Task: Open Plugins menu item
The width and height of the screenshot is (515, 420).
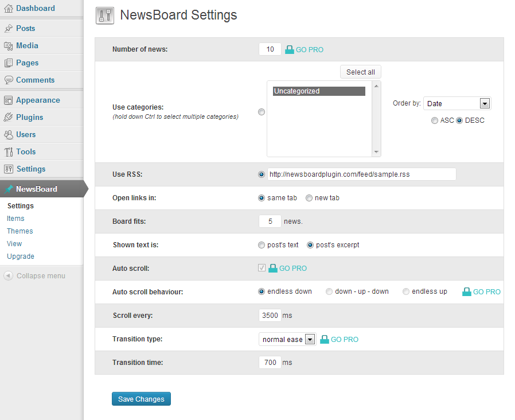Action: tap(30, 117)
